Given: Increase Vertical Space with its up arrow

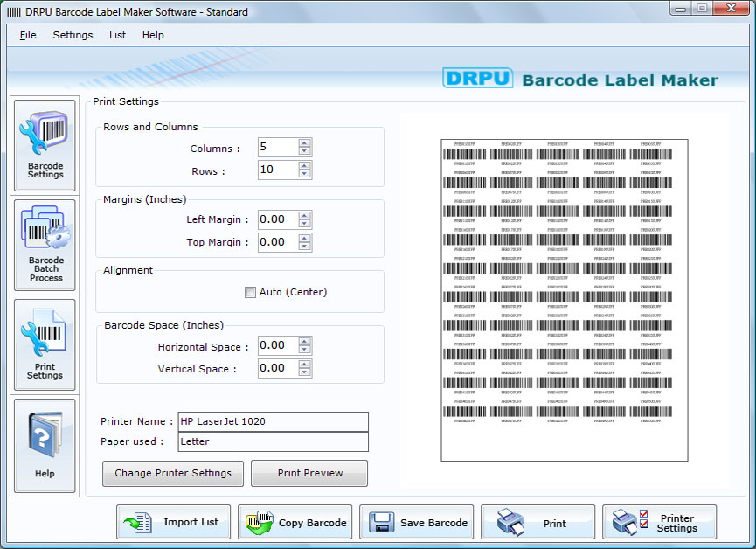Looking at the screenshot, I should 305,364.
